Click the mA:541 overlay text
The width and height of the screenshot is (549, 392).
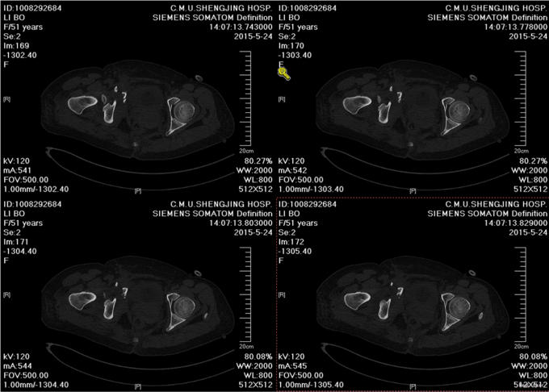point(19,169)
